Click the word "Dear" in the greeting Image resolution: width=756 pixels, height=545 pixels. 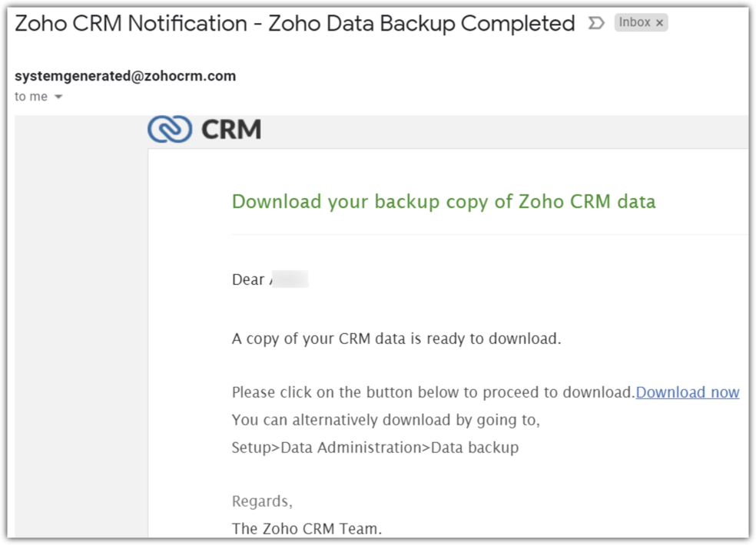tap(248, 279)
